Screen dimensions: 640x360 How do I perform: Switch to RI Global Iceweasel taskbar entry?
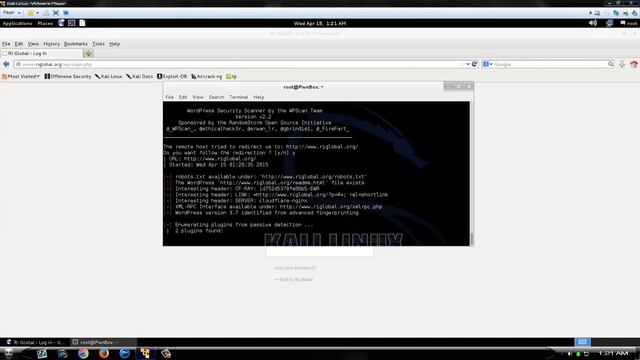click(35, 342)
